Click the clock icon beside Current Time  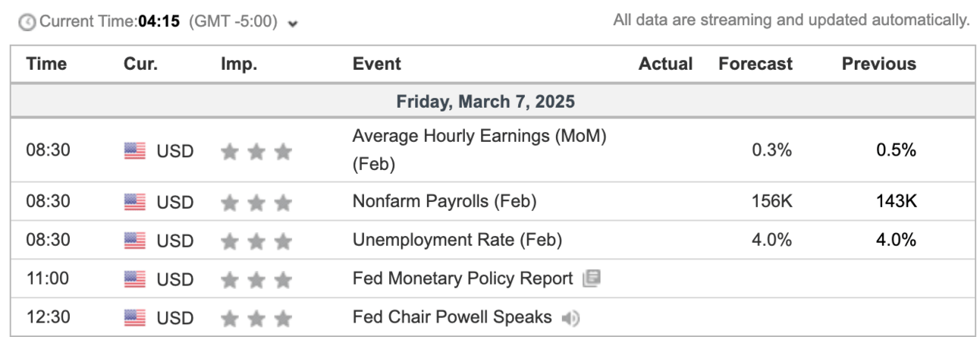(x=27, y=22)
